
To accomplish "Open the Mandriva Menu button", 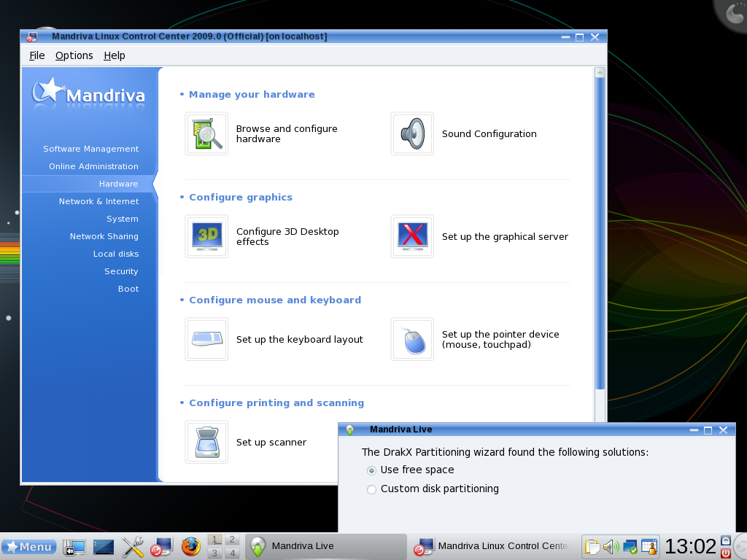I will pyautogui.click(x=28, y=547).
